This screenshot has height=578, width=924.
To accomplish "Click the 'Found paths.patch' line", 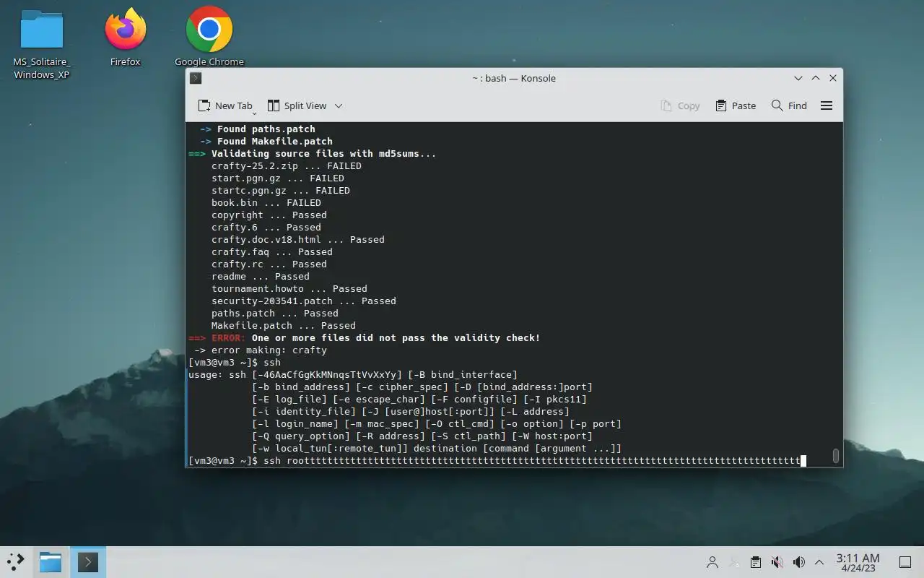I will pos(257,129).
